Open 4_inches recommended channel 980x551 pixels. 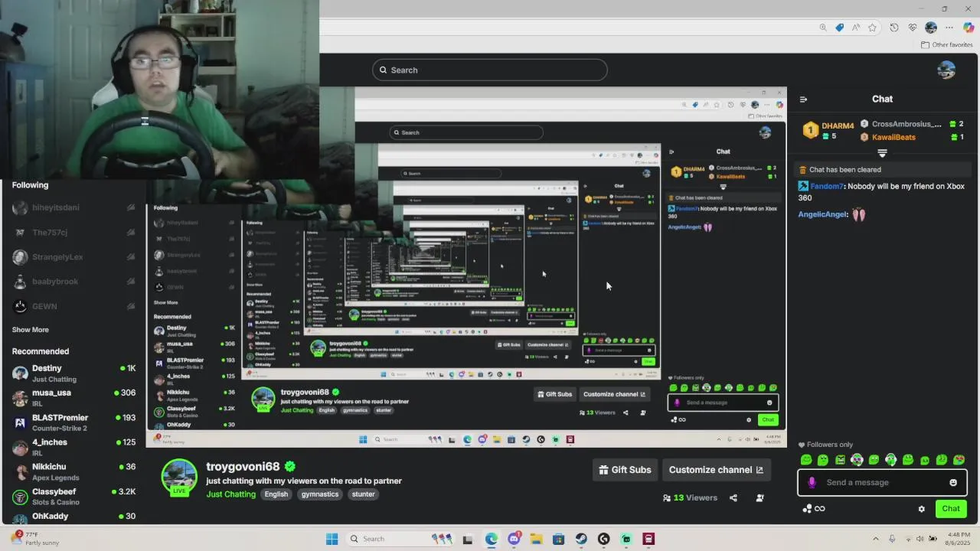[x=73, y=447]
